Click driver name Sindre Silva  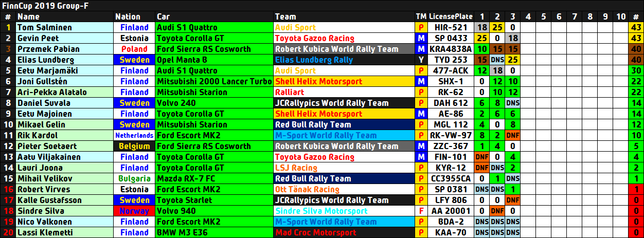tap(40, 211)
